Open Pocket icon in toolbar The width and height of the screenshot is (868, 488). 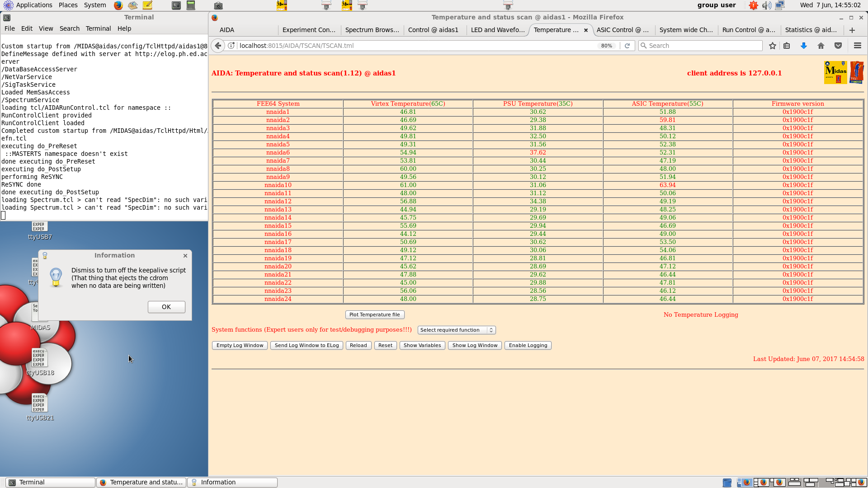pyautogui.click(x=838, y=46)
